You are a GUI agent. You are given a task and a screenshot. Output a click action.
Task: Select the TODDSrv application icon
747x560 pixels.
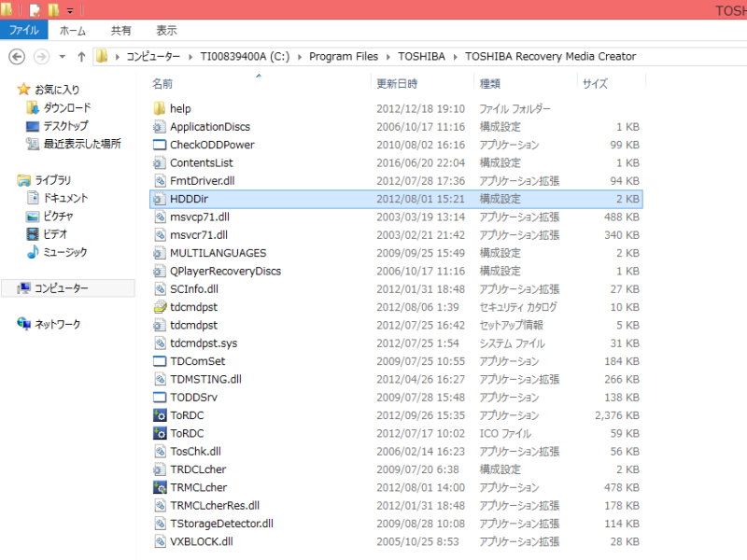(x=160, y=398)
